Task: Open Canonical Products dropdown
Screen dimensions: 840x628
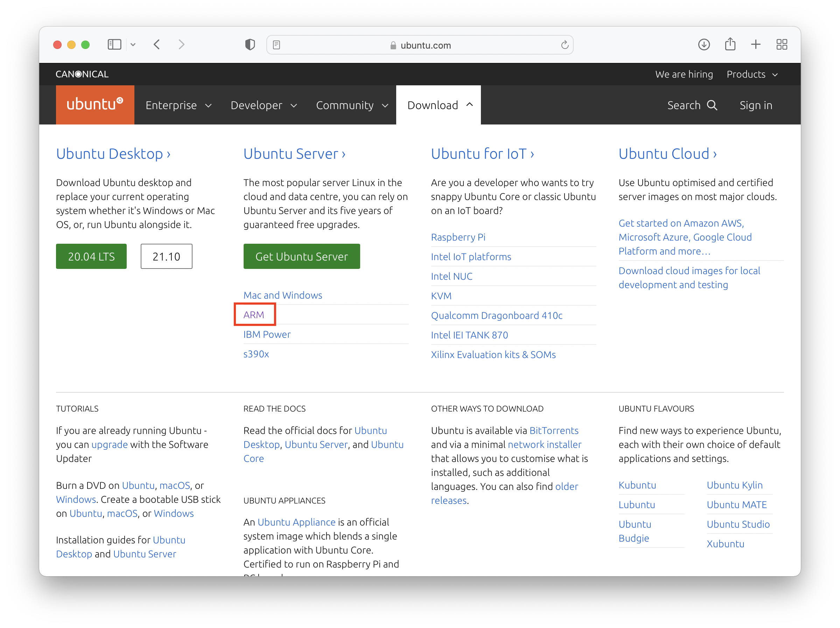Action: 752,74
